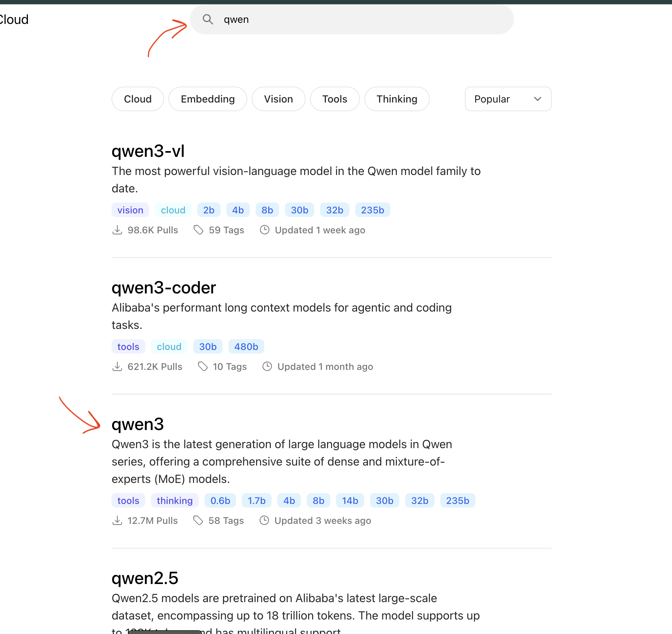Click the download icon beside 12.7M Pulls

pyautogui.click(x=117, y=520)
